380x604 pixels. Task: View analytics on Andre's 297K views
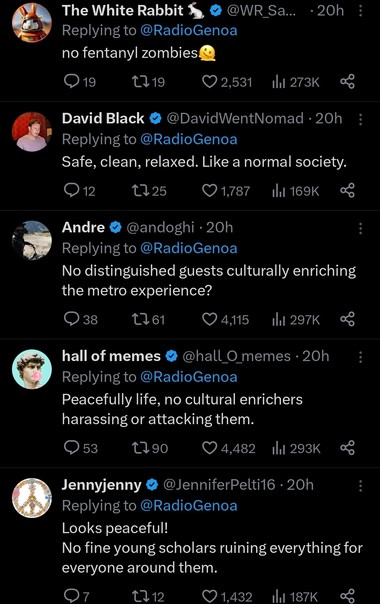click(x=296, y=319)
